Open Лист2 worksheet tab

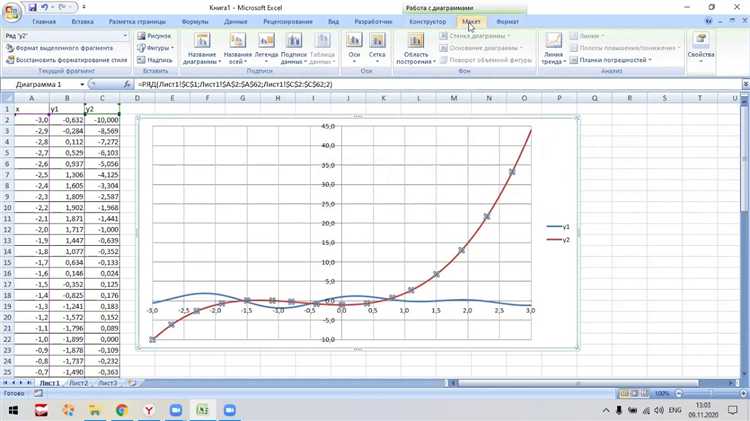(x=78, y=383)
